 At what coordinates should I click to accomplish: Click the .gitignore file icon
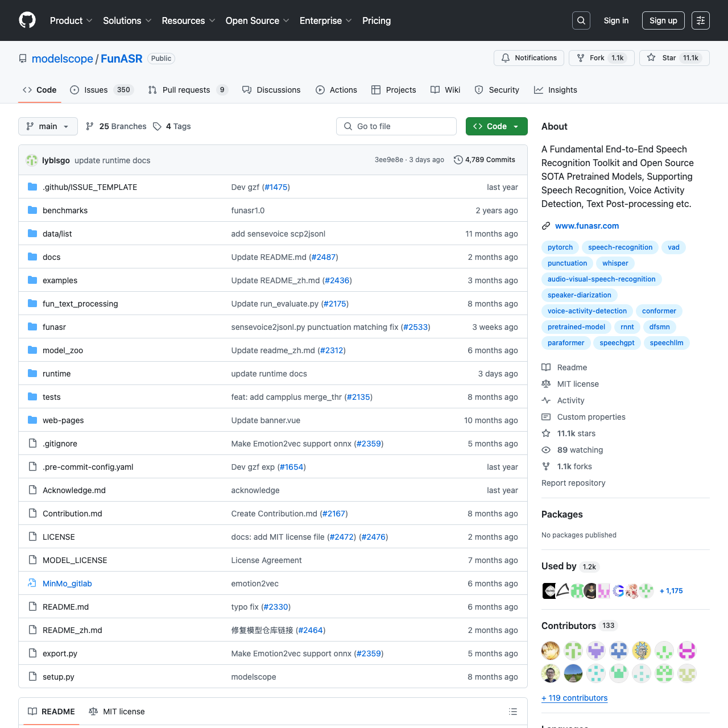pyautogui.click(x=32, y=444)
